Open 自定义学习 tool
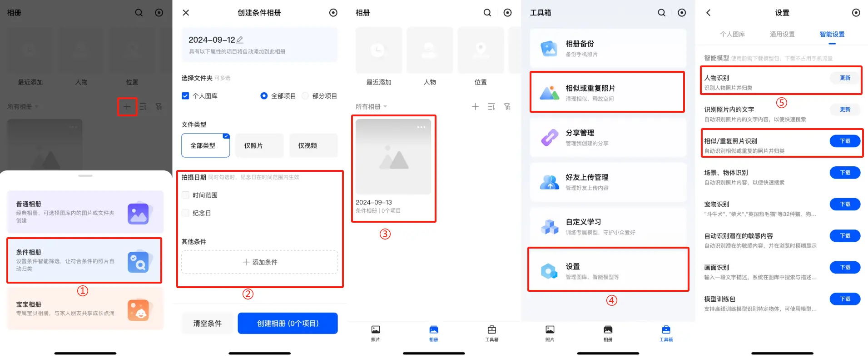 pyautogui.click(x=607, y=226)
